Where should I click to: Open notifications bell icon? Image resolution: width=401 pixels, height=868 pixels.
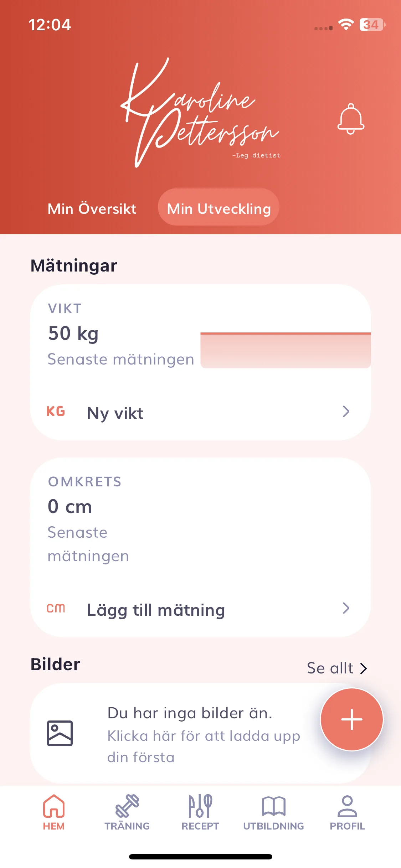[x=351, y=119]
